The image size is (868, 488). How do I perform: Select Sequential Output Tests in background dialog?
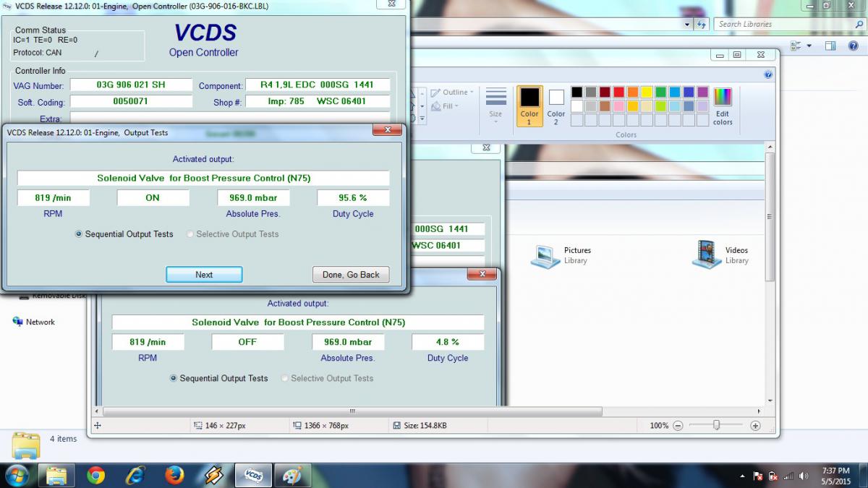pos(174,378)
